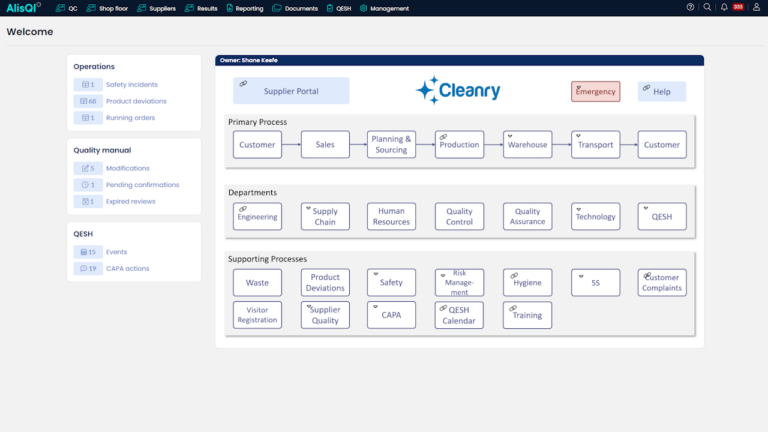Select Quality Assurance department box
This screenshot has width=768, height=432.
[528, 216]
